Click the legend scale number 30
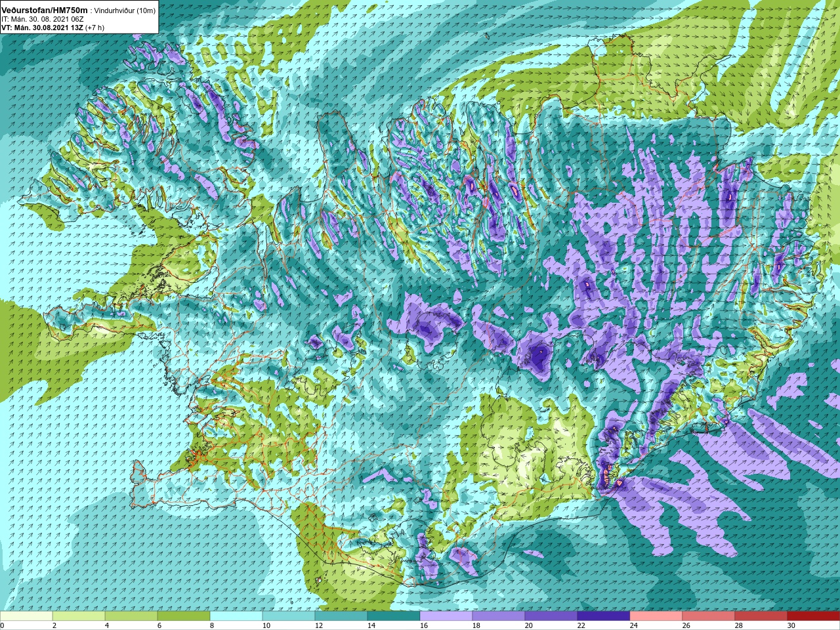The width and height of the screenshot is (840, 630). point(791,626)
